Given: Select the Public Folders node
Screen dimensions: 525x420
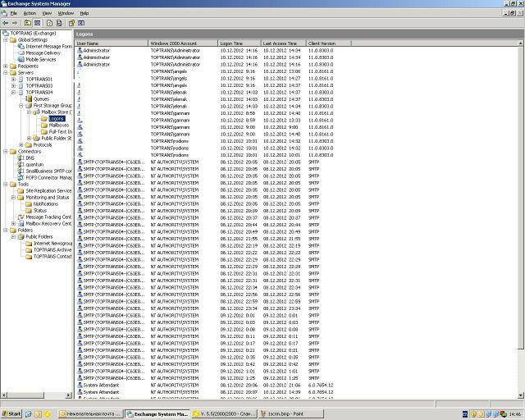Looking at the screenshot, I should coord(39,236).
